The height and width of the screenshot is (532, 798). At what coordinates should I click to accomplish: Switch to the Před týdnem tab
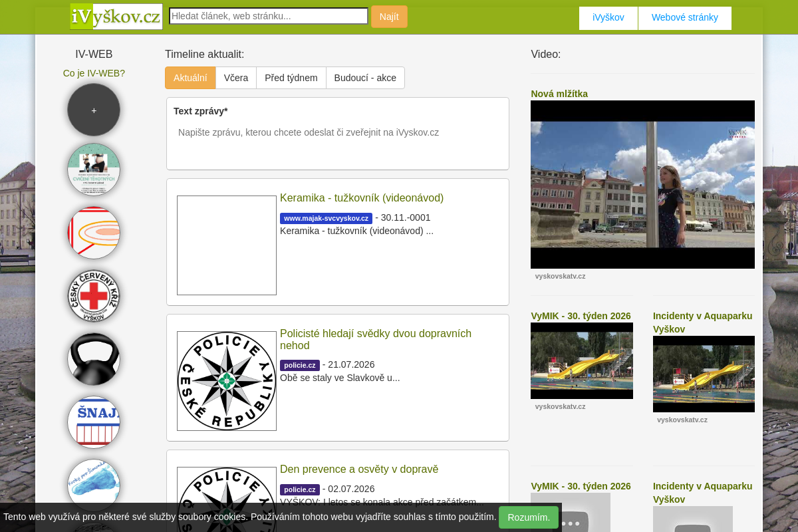click(x=291, y=78)
